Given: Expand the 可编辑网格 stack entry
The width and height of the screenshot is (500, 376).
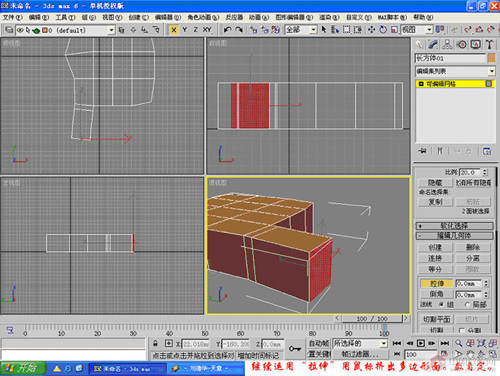Looking at the screenshot, I should pos(421,84).
